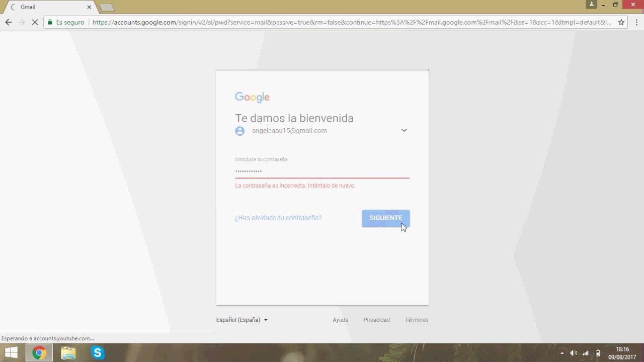
Task: Click the Chrome taskbar icon
Action: [x=39, y=353]
